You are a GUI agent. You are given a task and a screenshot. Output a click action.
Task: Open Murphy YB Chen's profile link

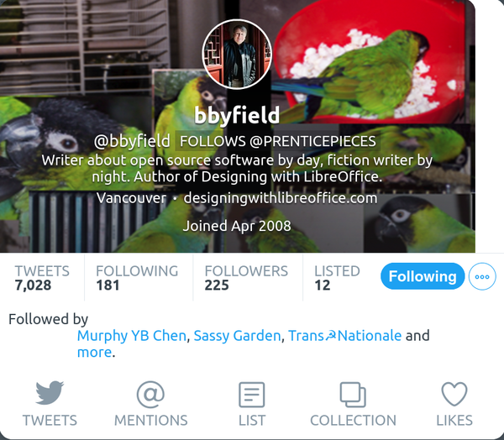[x=132, y=336]
